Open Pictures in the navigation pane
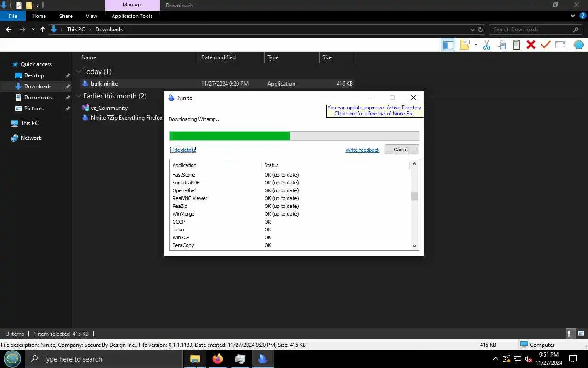 34,109
